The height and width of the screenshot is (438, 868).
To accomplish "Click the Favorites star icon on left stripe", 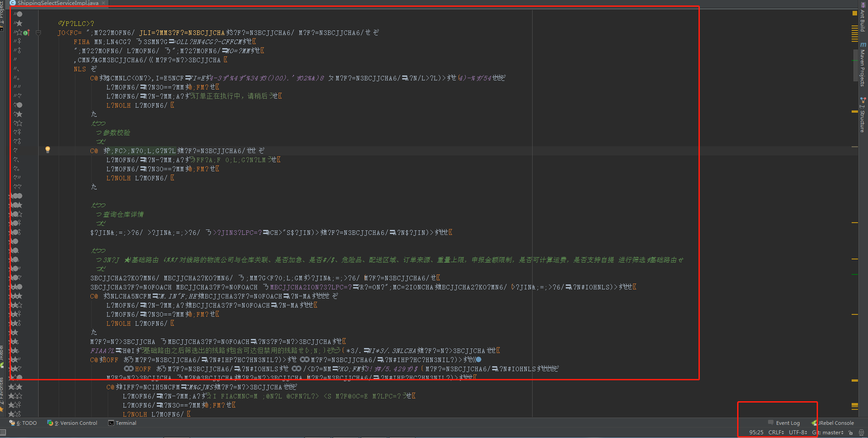I will [x=2, y=408].
